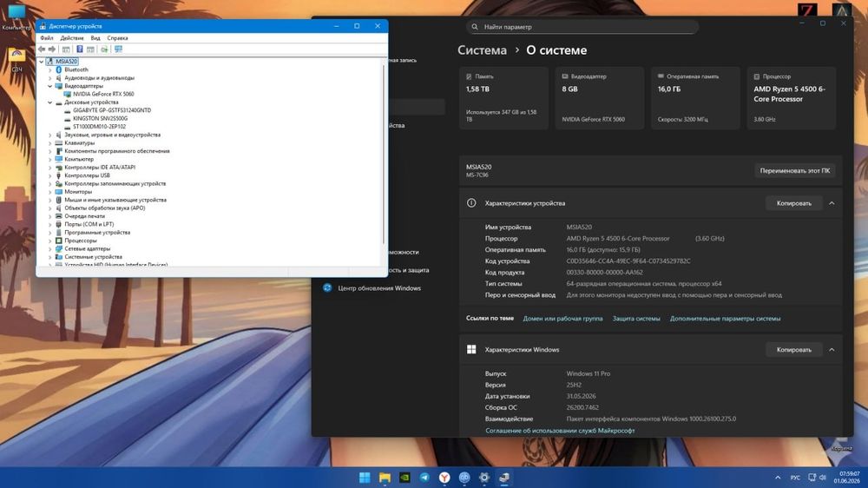Viewport: 868px width, 488px height.
Task: Click the Оперативная память 16,0 ГБ card
Action: click(695, 98)
